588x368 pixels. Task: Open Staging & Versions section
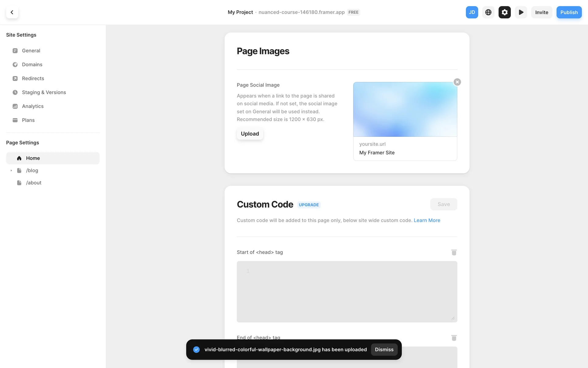click(x=44, y=92)
